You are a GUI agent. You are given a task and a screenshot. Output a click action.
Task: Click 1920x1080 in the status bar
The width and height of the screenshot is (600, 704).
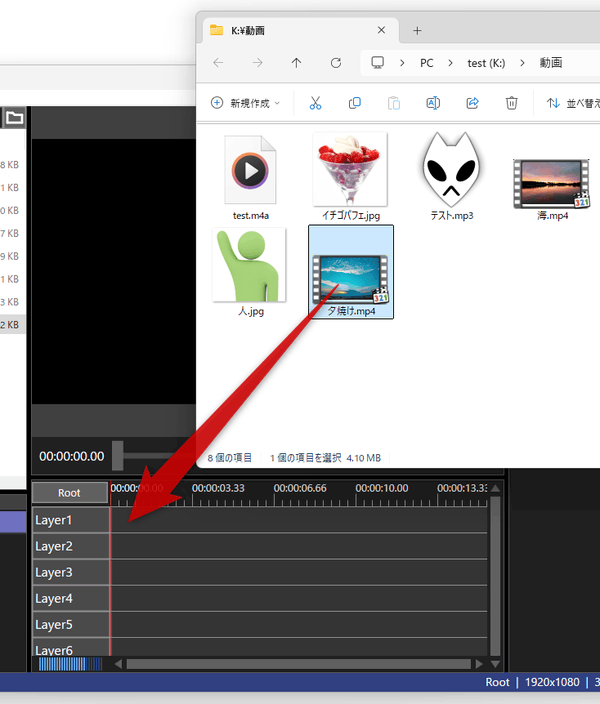(552, 682)
